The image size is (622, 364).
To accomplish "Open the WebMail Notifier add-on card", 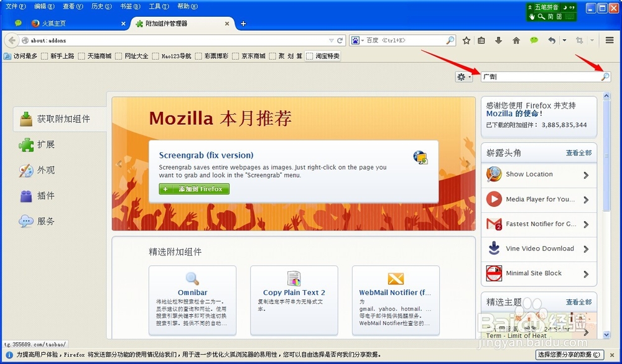I will [396, 301].
